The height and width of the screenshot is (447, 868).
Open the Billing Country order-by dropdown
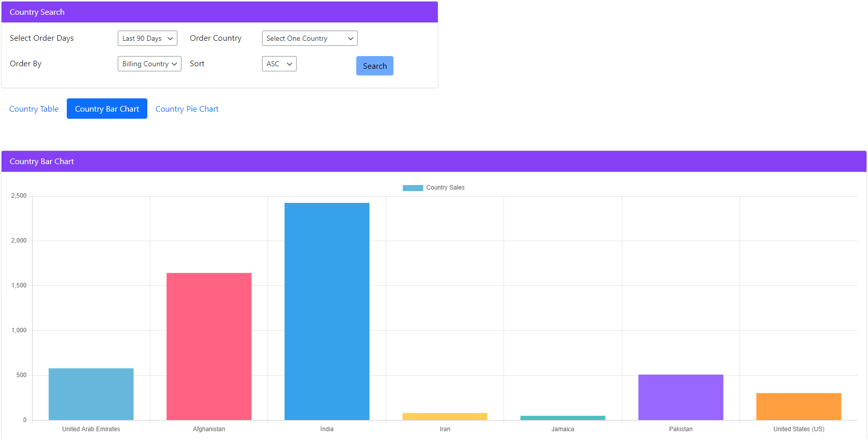149,64
